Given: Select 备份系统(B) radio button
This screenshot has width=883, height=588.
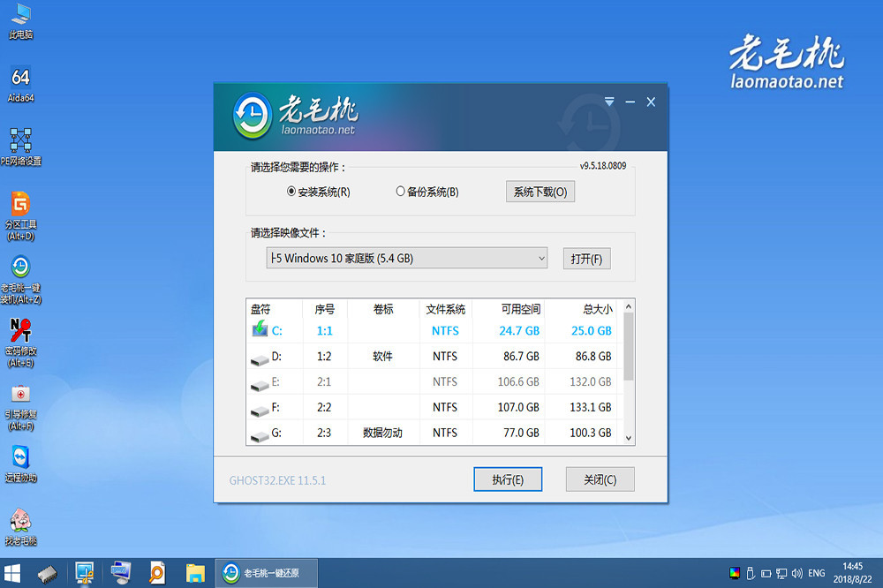Looking at the screenshot, I should (x=400, y=192).
